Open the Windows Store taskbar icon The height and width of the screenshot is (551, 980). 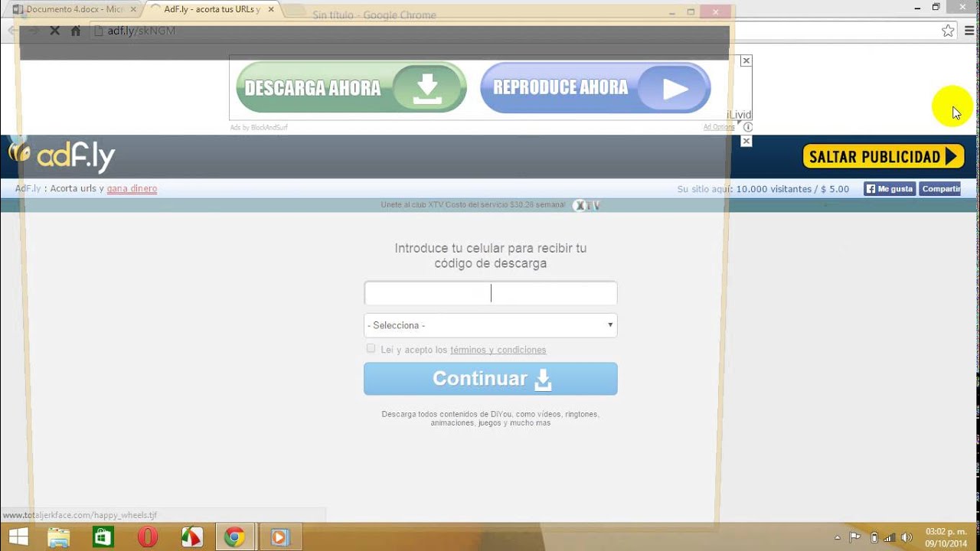point(103,537)
